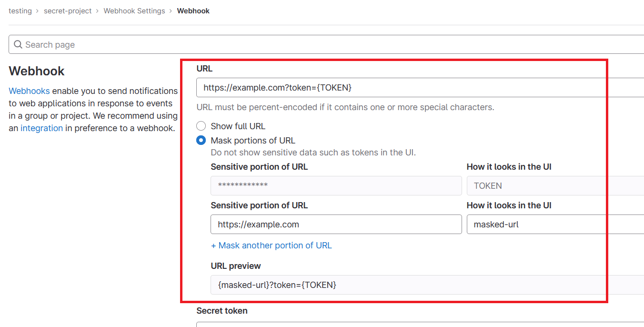Add another mask via Mask another portion
Viewport: 644px width, 327px height.
(x=271, y=245)
